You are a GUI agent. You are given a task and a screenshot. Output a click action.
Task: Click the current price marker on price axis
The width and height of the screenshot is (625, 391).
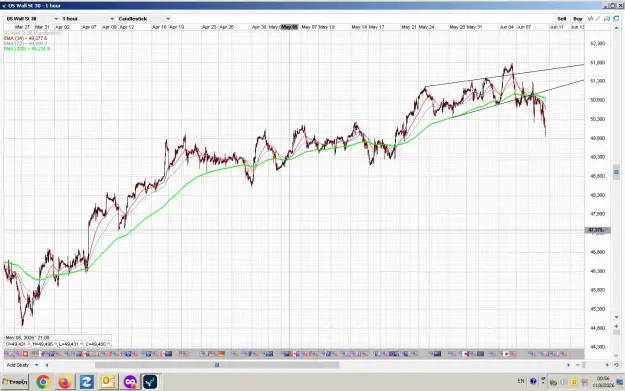click(597, 230)
